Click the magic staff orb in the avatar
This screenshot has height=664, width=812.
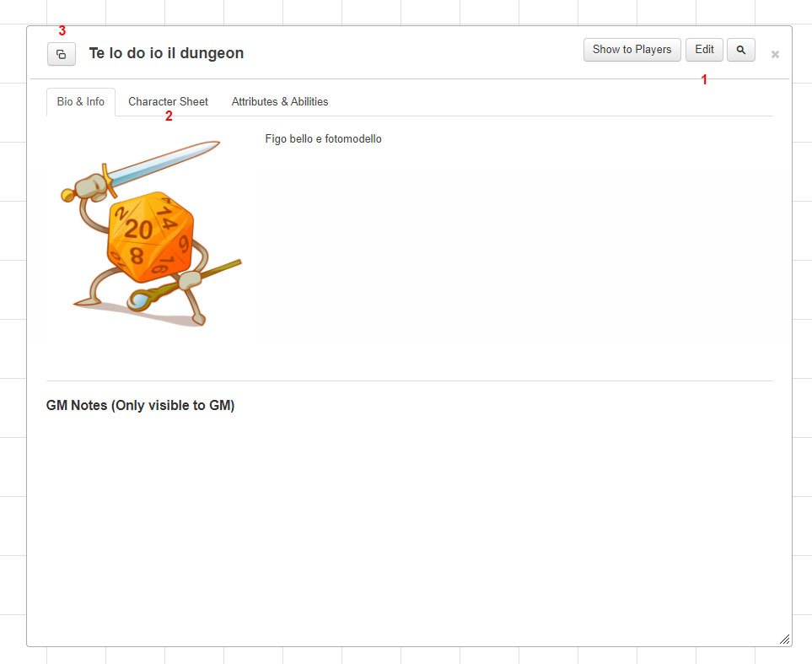pyautogui.click(x=139, y=300)
